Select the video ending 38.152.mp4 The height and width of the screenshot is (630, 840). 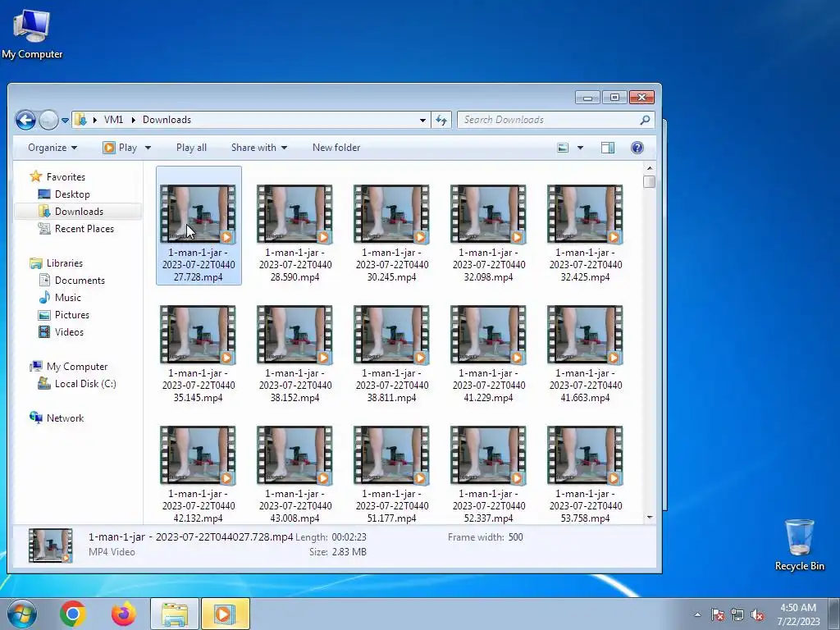pyautogui.click(x=294, y=354)
